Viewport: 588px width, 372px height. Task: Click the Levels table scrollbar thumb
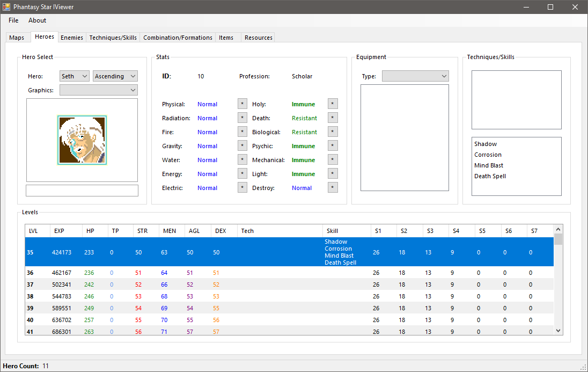click(558, 239)
